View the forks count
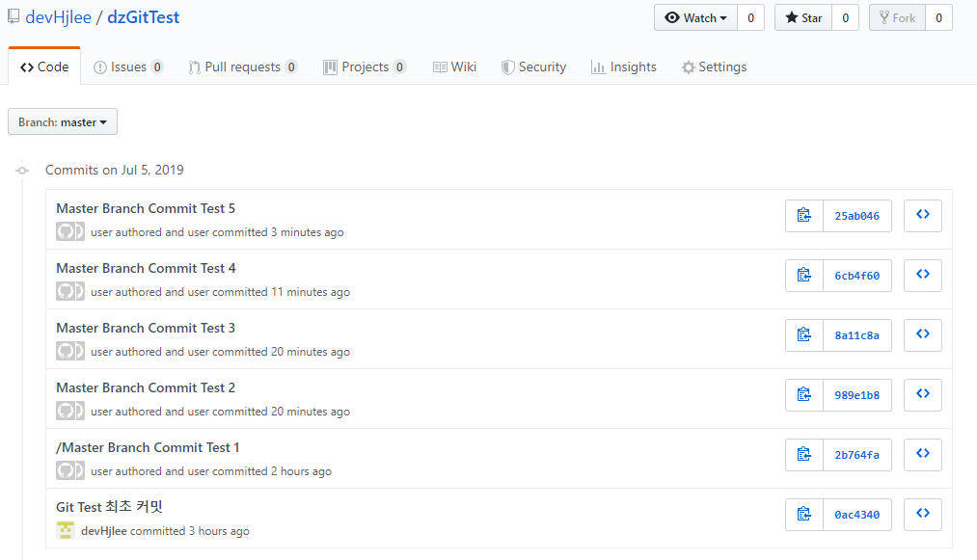The width and height of the screenshot is (977, 560). [939, 18]
